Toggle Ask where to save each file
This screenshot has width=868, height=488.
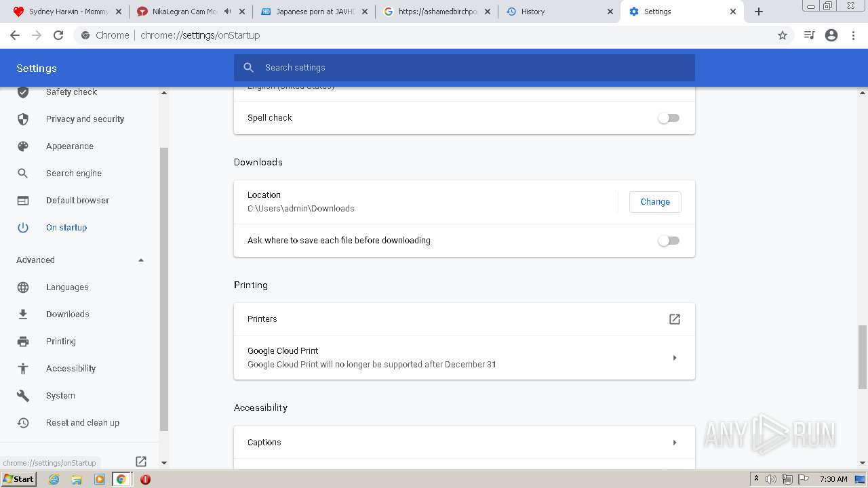coord(669,241)
